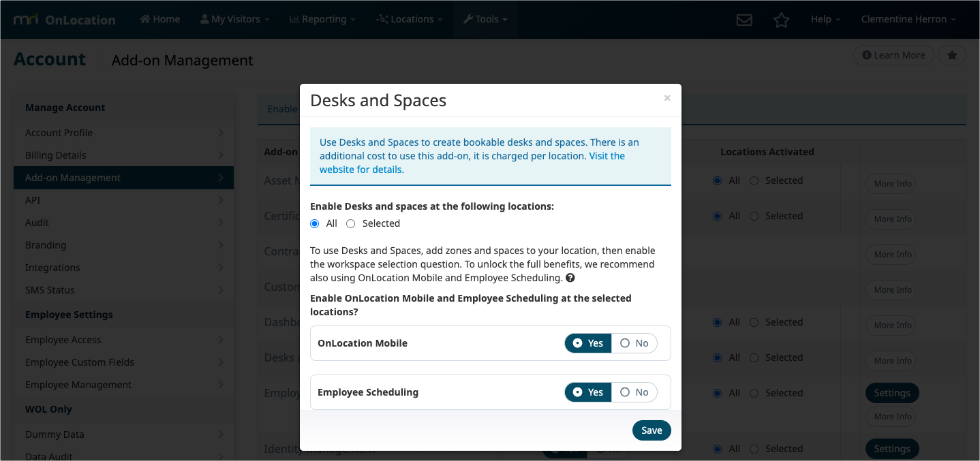980x461 pixels.
Task: Open Branding in sidebar
Action: [x=123, y=245]
